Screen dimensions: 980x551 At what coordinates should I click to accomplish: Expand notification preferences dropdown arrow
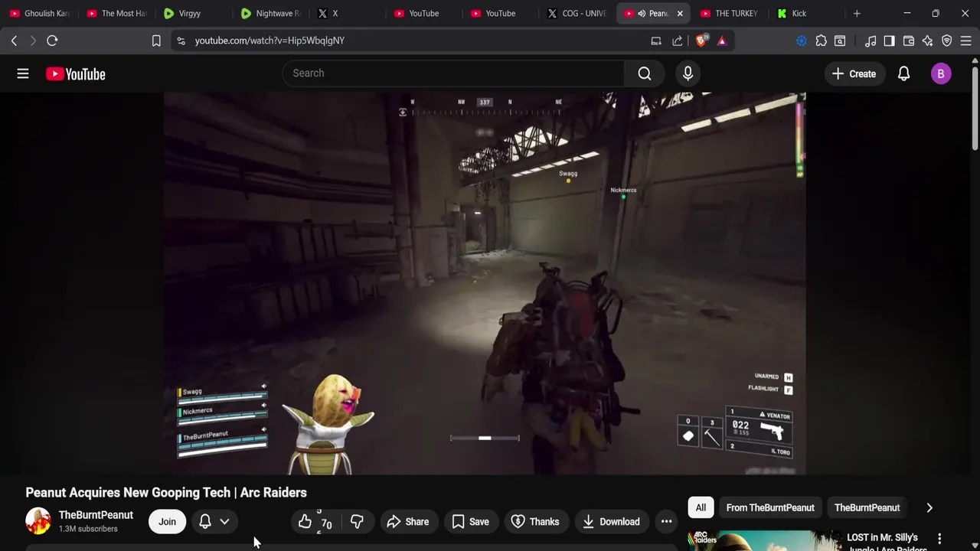[x=224, y=522]
